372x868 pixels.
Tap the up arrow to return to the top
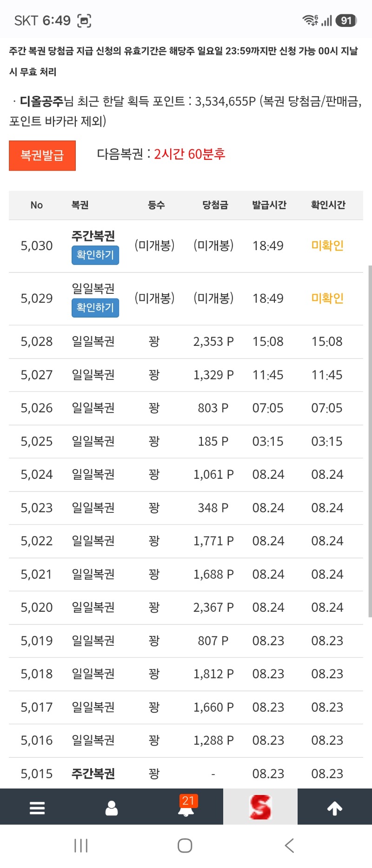tap(335, 808)
